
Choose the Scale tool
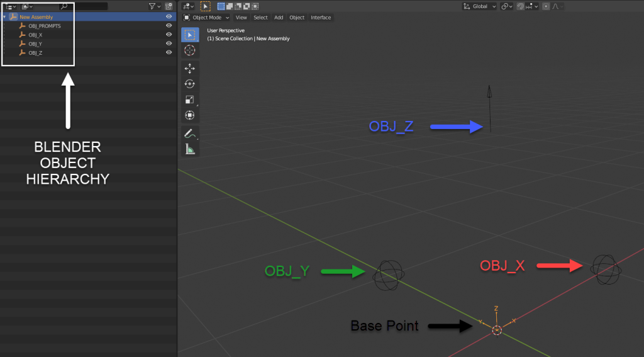(x=189, y=99)
